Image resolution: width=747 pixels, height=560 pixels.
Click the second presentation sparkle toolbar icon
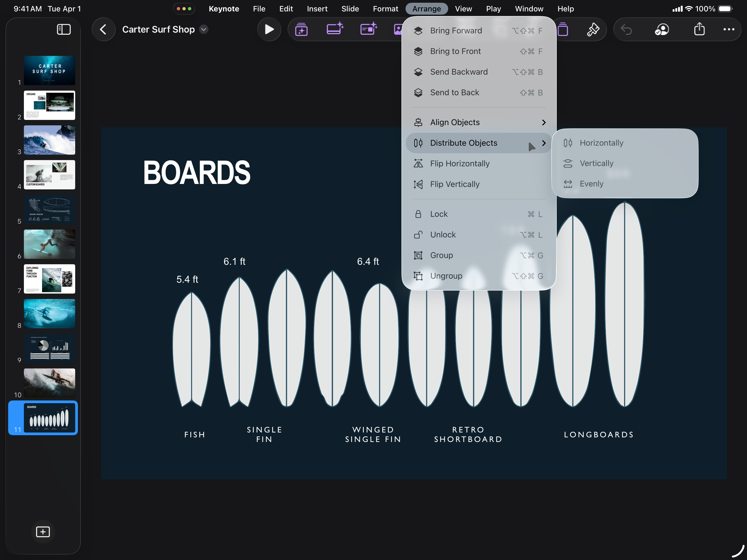click(335, 29)
